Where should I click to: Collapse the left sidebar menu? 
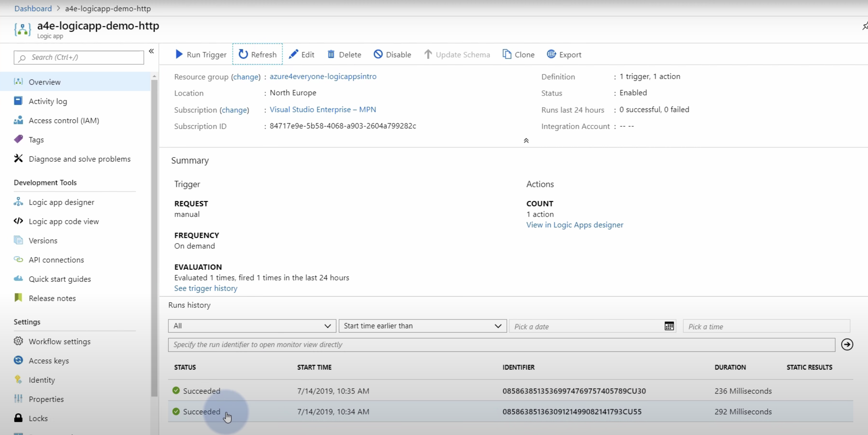(151, 51)
